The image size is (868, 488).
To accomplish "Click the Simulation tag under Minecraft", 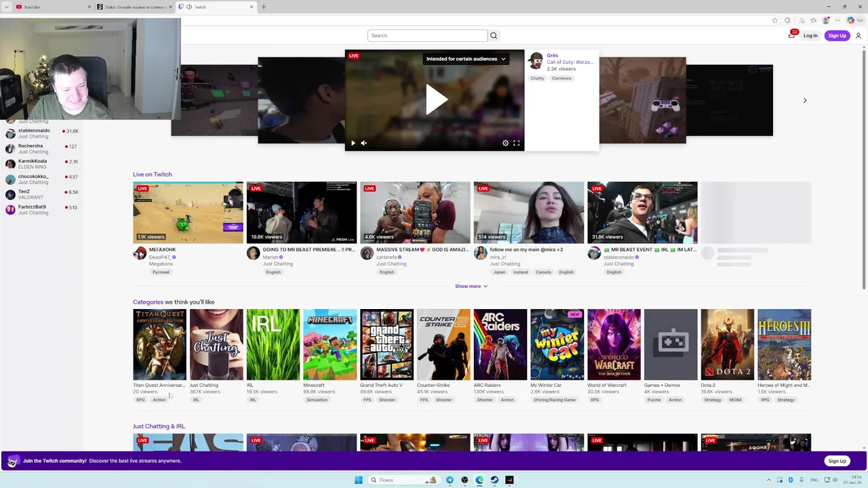I will pos(317,400).
